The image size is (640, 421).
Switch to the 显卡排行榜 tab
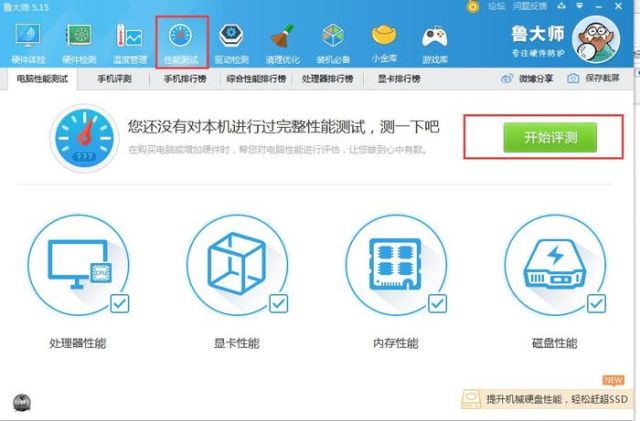coord(399,79)
